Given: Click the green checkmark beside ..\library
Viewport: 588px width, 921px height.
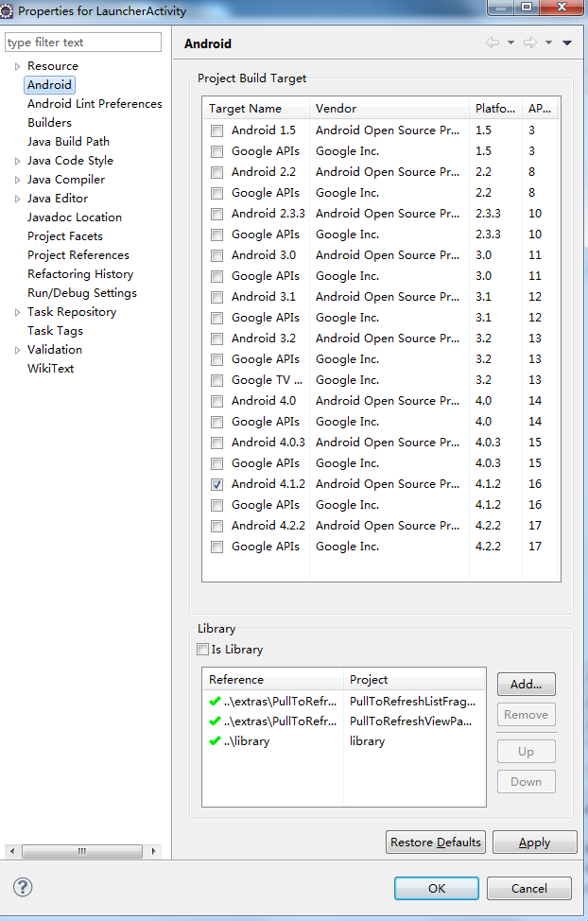Looking at the screenshot, I should (x=215, y=740).
